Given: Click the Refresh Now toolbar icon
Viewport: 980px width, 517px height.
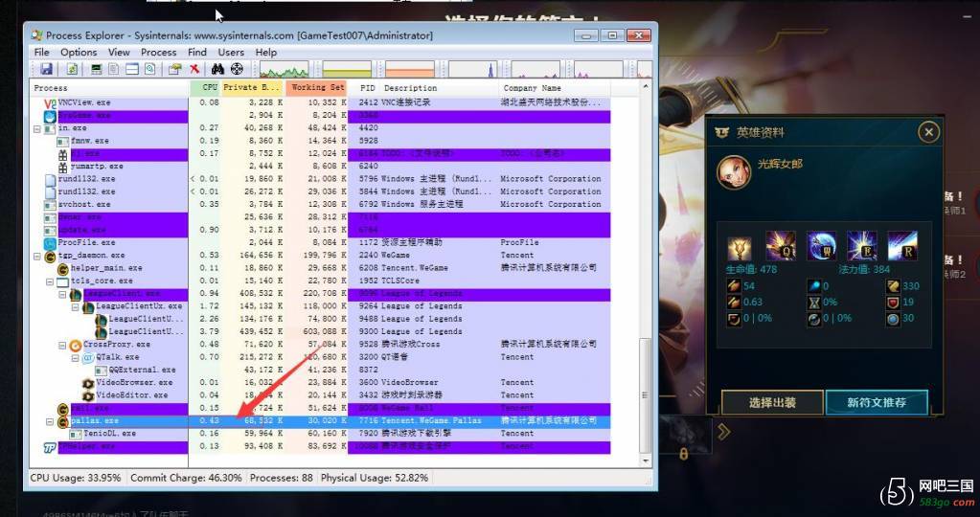Looking at the screenshot, I should (x=73, y=69).
